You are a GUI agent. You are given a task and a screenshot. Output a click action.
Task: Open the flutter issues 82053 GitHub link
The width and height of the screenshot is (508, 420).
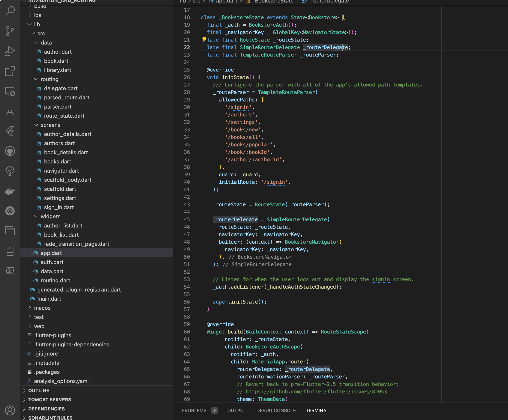click(316, 392)
